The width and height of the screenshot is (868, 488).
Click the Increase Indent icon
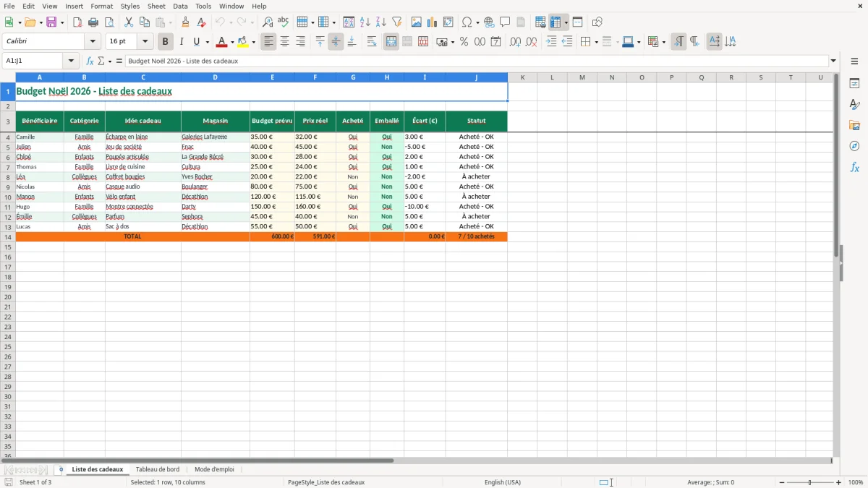[551, 42]
